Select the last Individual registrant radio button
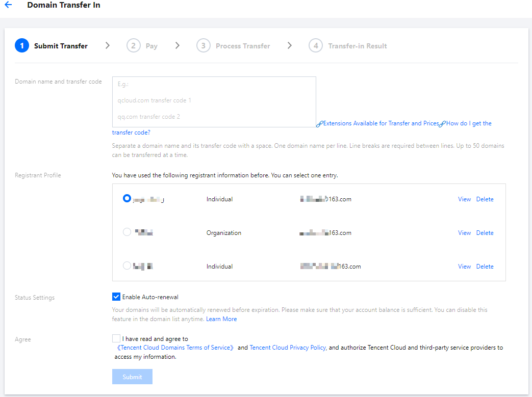The image size is (532, 397). point(127,266)
